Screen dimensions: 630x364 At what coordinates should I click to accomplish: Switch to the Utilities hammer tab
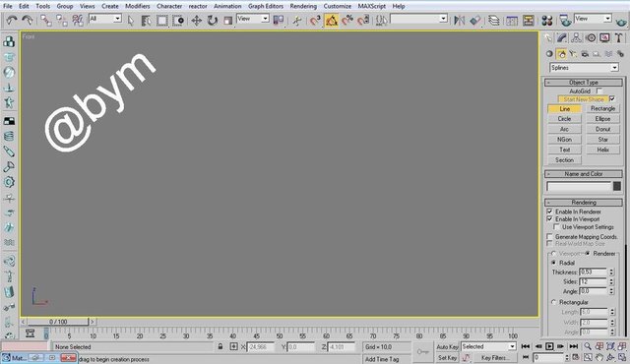(x=619, y=38)
